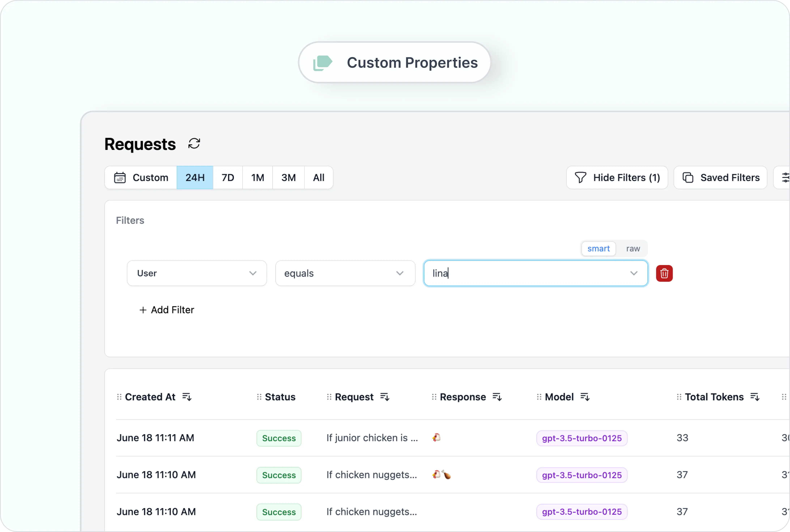The image size is (790, 532).
Task: Click the drag handle beside Model header
Action: pyautogui.click(x=539, y=397)
